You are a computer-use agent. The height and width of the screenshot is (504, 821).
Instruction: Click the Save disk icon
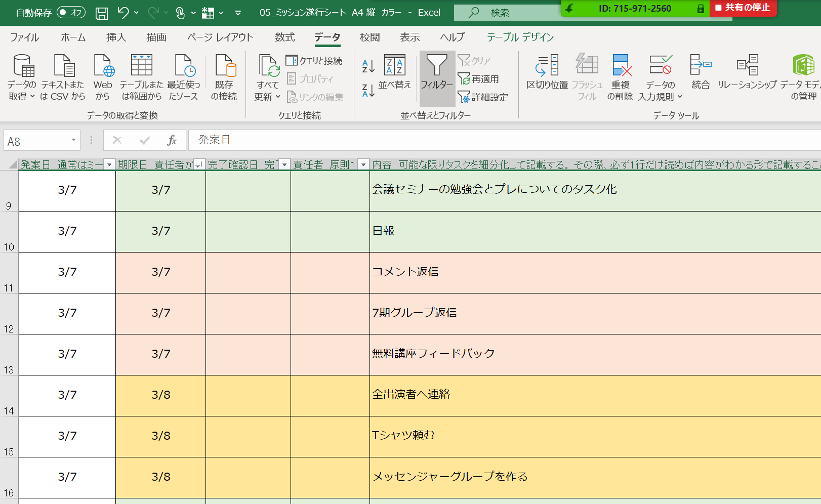pos(102,13)
